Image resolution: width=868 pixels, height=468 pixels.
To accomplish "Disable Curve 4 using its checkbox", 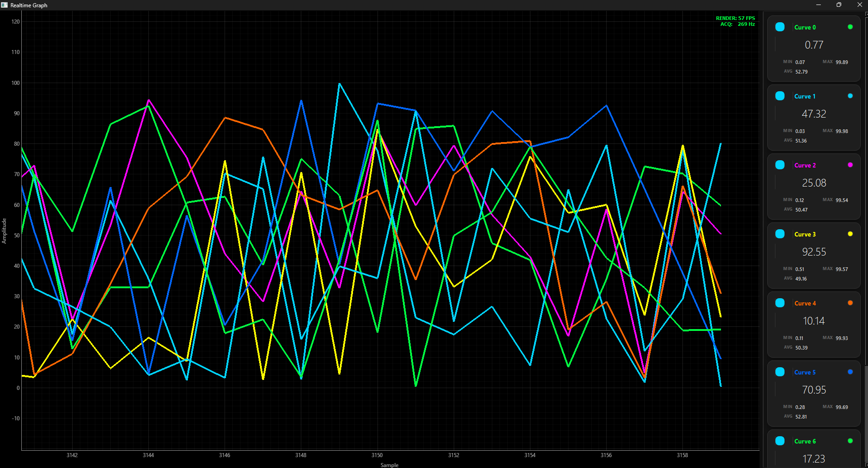I will coord(780,303).
